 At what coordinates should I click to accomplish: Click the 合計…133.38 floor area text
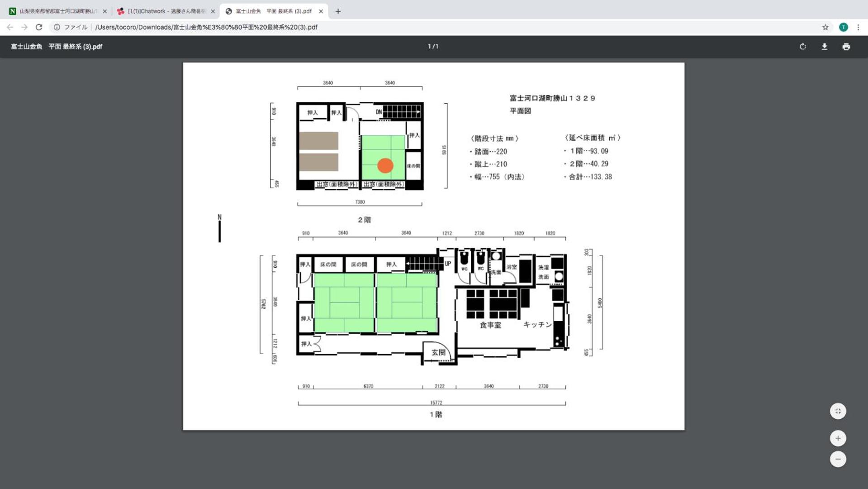[x=590, y=177]
